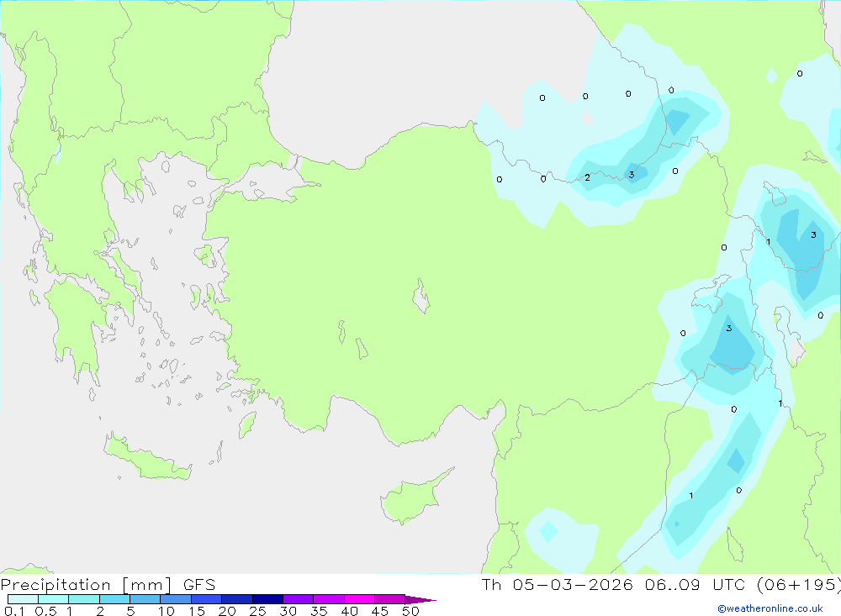
Task: Click the 'Th 05-03-2026' date text
Action: [557, 584]
